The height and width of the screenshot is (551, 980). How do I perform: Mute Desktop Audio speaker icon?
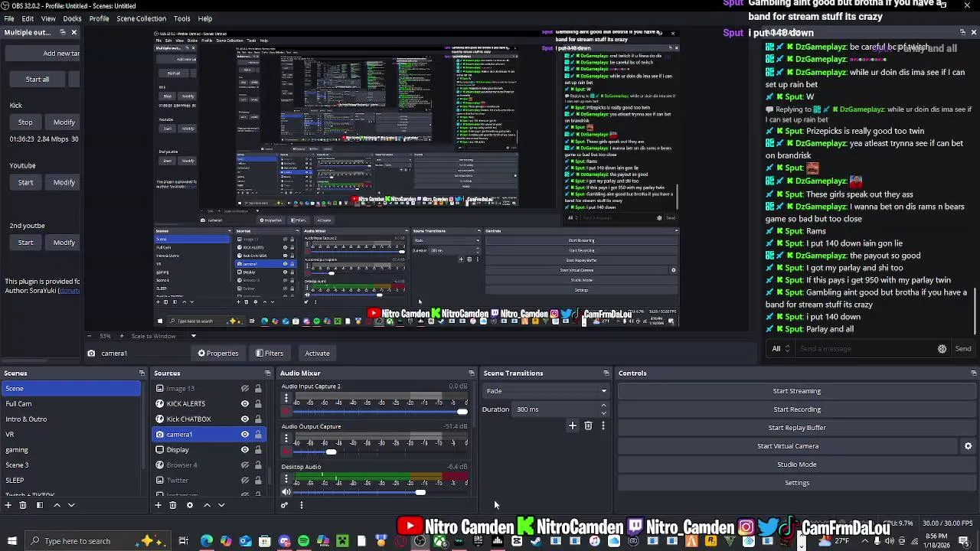tap(286, 492)
